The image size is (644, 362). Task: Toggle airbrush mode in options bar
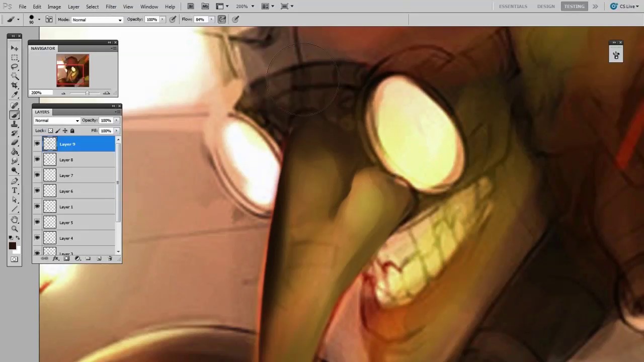coord(222,20)
